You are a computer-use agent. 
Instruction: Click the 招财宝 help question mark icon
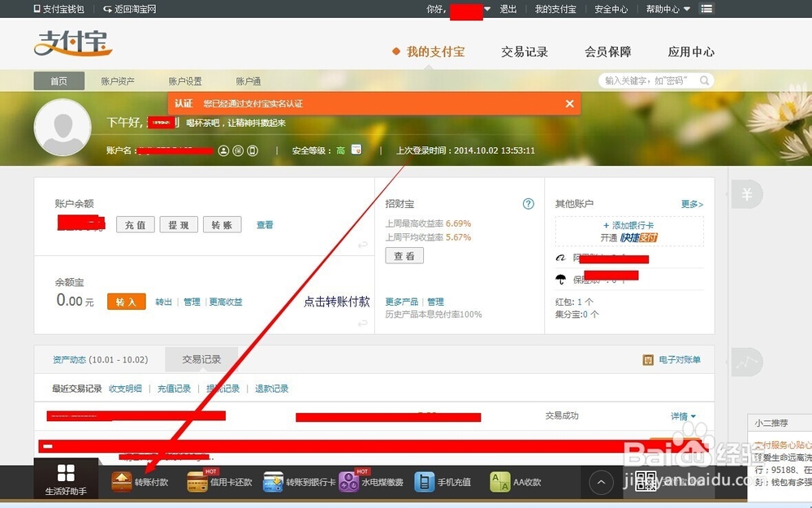[529, 204]
